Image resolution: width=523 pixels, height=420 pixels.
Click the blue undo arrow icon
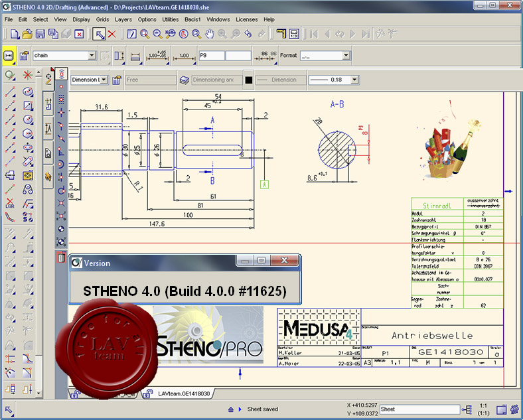point(248,34)
